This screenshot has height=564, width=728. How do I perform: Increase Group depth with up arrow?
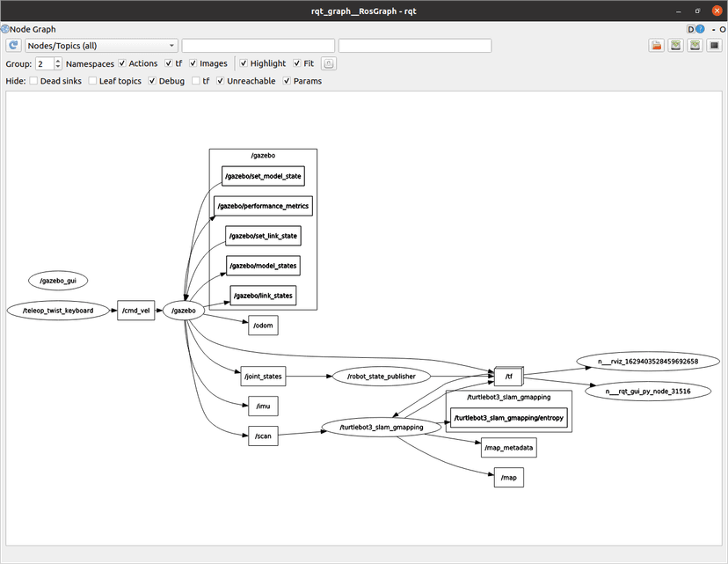(58, 61)
